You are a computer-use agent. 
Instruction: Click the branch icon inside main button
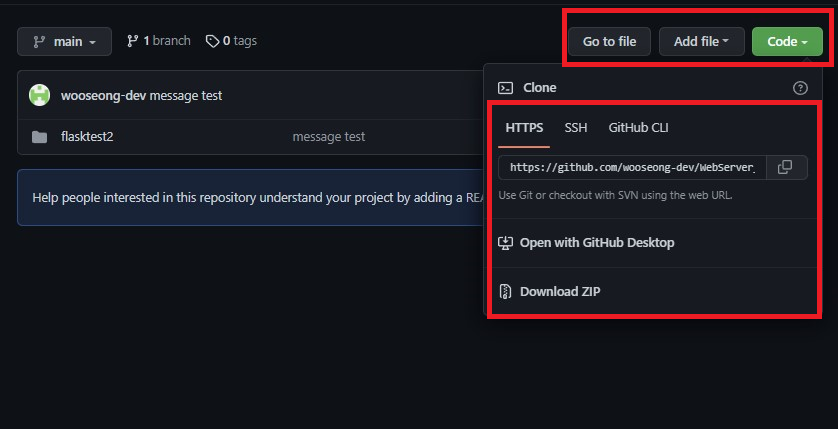[40, 41]
